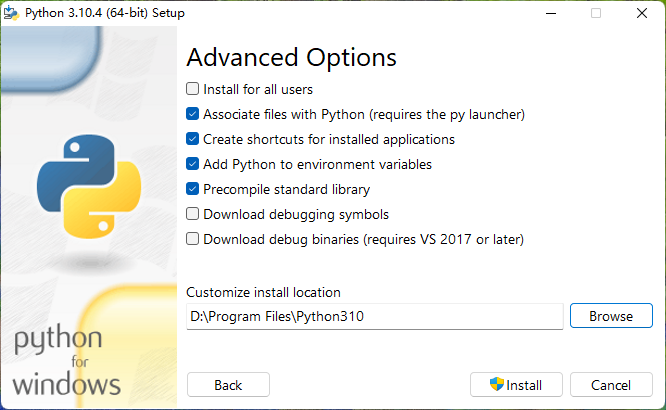Image resolution: width=666 pixels, height=410 pixels.
Task: Check Download debug binaries option
Action: click(192, 239)
